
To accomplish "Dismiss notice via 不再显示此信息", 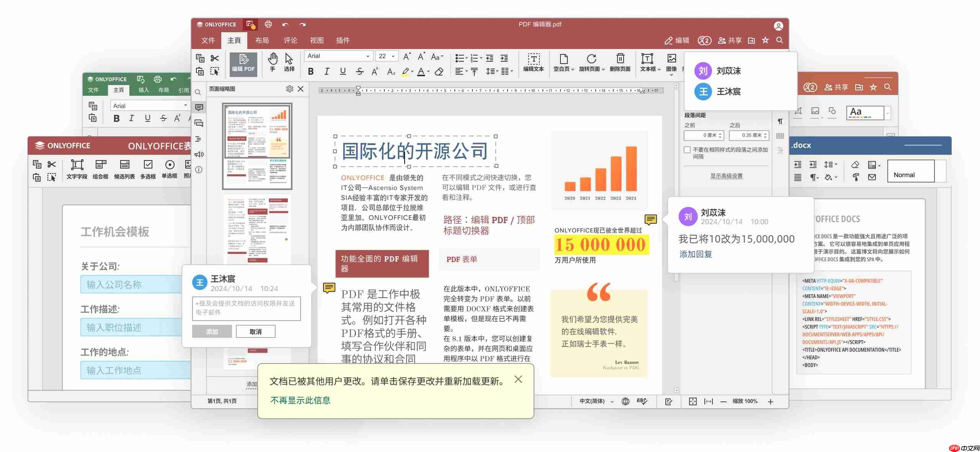I will point(301,400).
